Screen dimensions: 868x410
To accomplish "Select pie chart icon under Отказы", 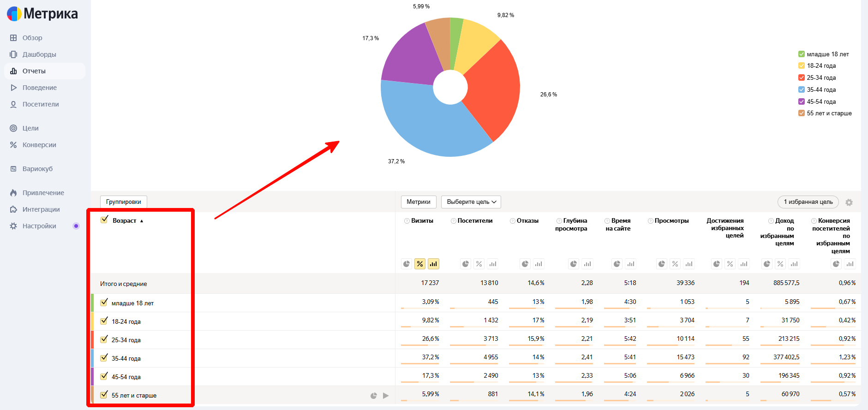I will coord(525,264).
